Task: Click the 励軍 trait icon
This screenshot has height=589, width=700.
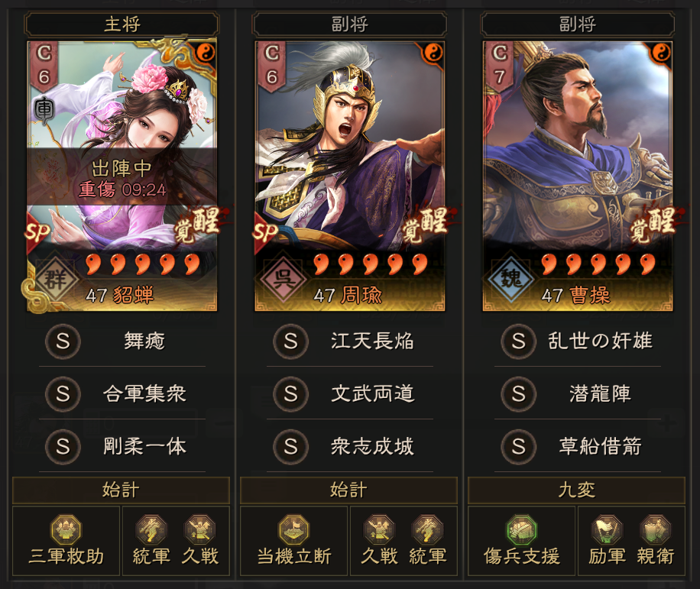Action: point(607,530)
